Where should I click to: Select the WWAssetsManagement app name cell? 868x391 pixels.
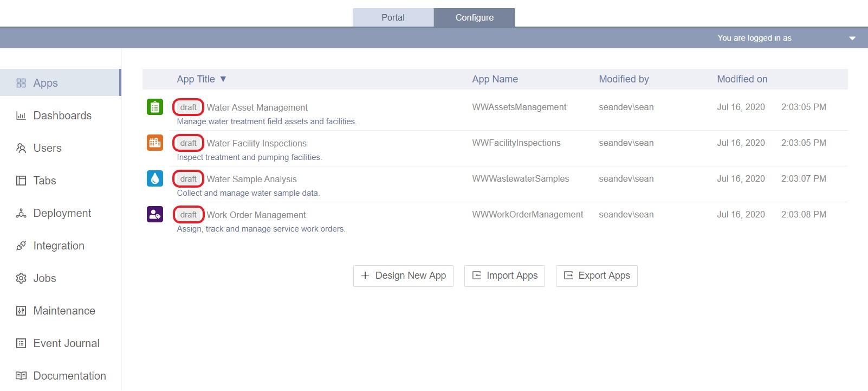point(519,107)
